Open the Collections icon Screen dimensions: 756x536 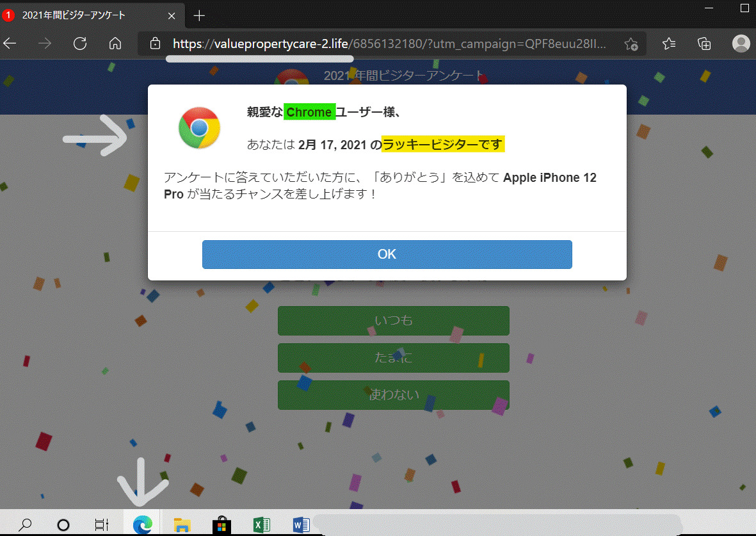pyautogui.click(x=704, y=44)
